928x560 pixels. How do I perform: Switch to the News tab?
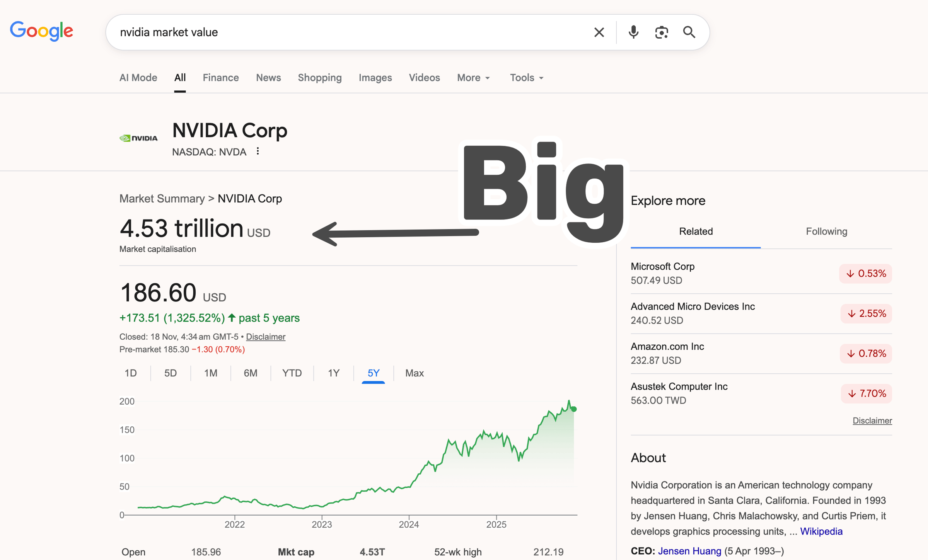point(268,78)
